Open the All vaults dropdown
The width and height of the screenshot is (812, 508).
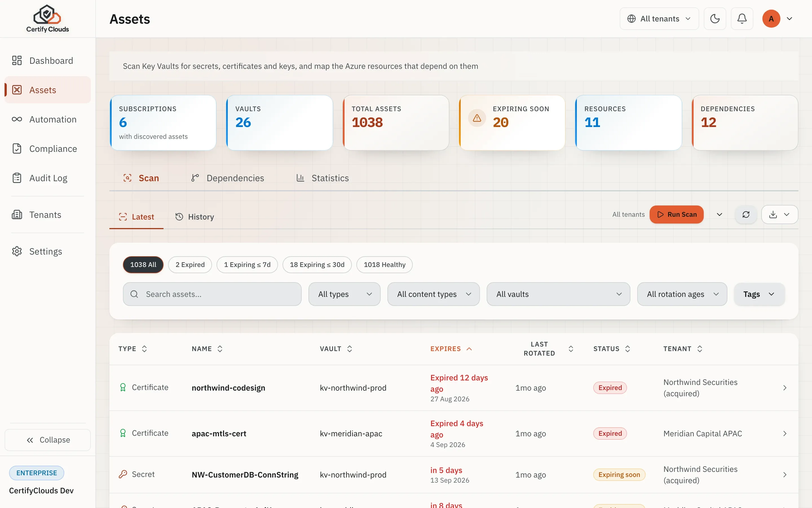tap(558, 294)
